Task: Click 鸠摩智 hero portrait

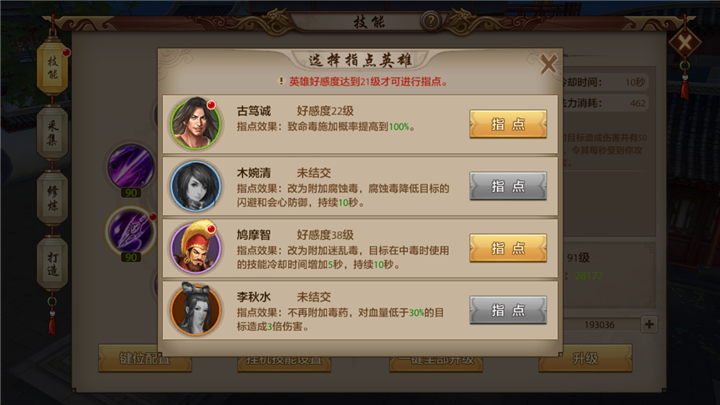Action: tap(196, 248)
